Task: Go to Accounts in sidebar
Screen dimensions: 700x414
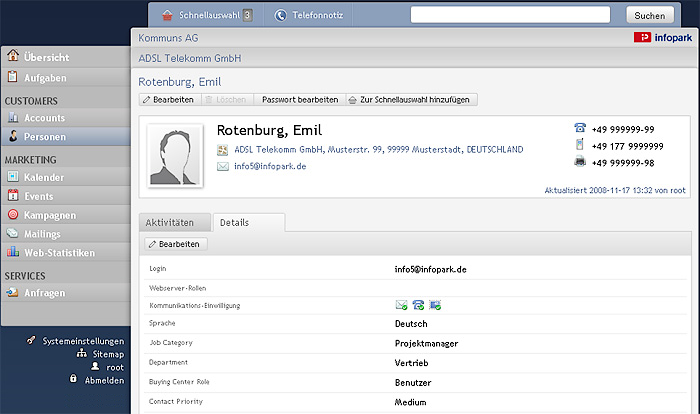Action: click(x=66, y=117)
